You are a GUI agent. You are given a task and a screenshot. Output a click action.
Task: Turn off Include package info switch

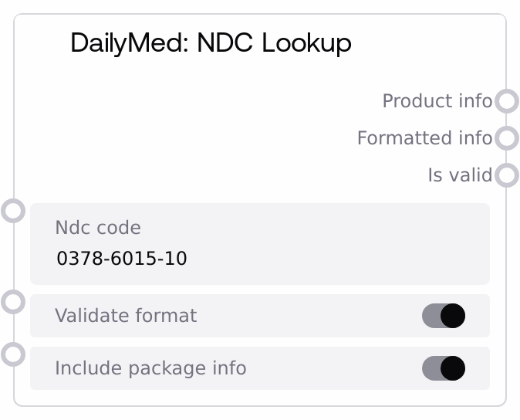444,368
